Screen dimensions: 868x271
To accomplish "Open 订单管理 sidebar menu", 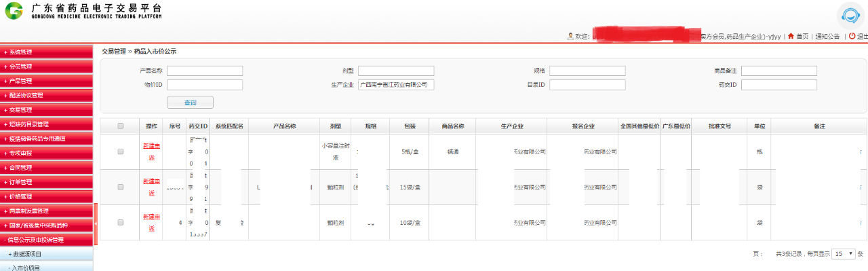I will 46,182.
